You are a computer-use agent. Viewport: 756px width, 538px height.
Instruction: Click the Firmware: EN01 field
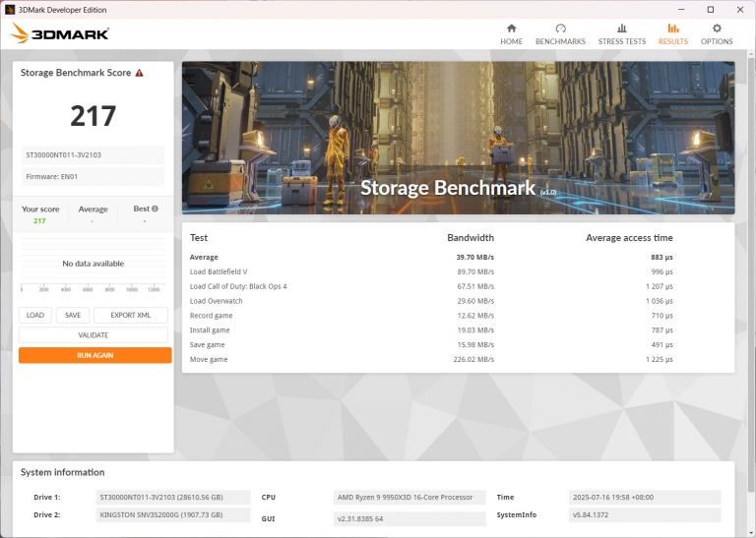(94, 177)
